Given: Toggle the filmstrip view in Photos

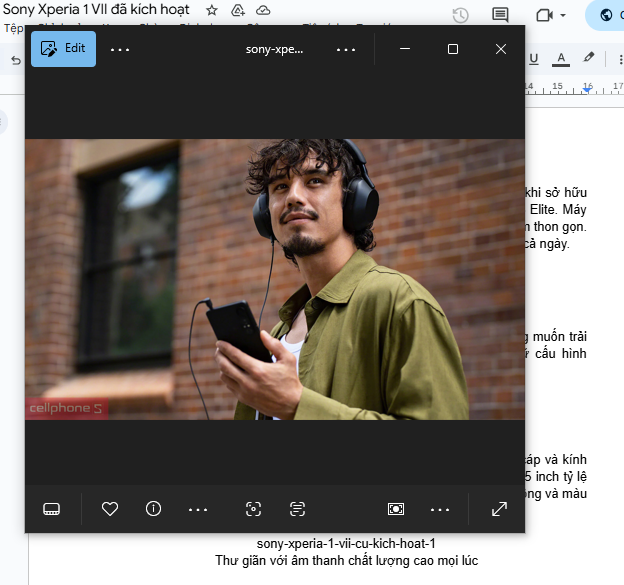Looking at the screenshot, I should 51,509.
